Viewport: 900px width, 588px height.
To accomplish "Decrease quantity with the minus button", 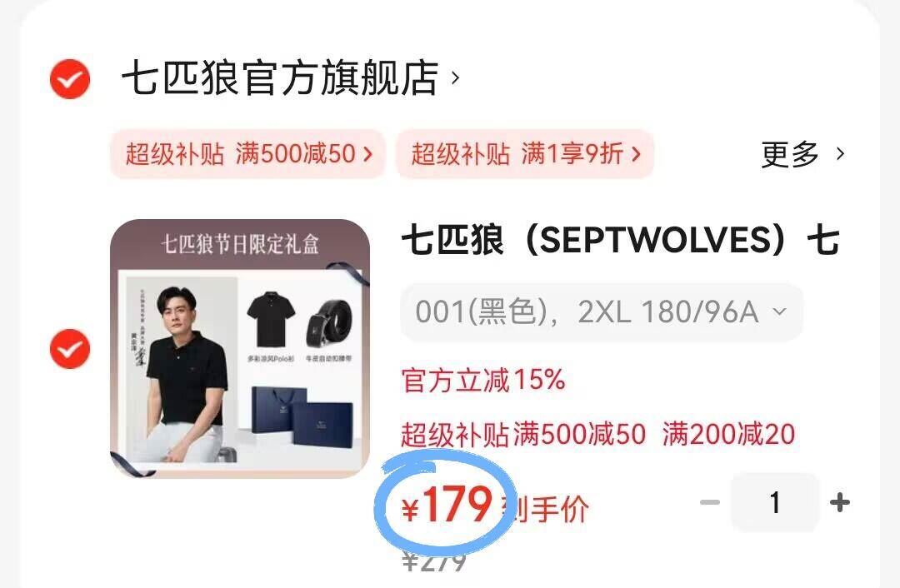I will click(x=710, y=502).
